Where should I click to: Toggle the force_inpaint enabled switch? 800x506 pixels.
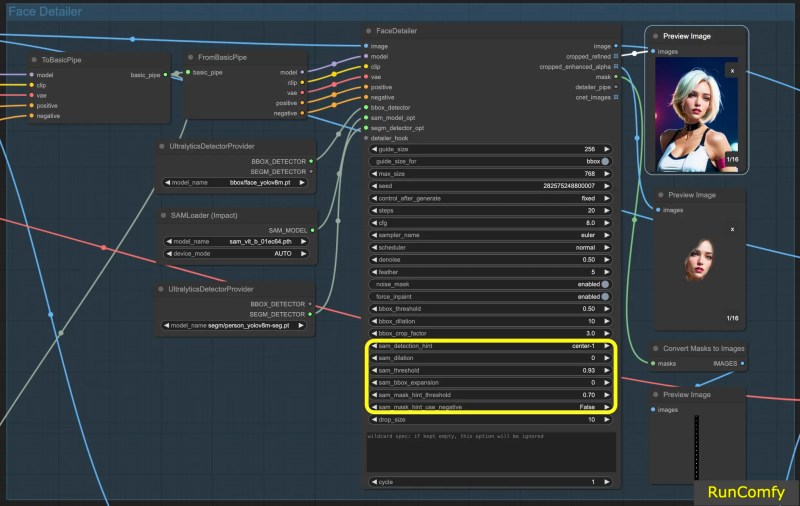[x=605, y=296]
